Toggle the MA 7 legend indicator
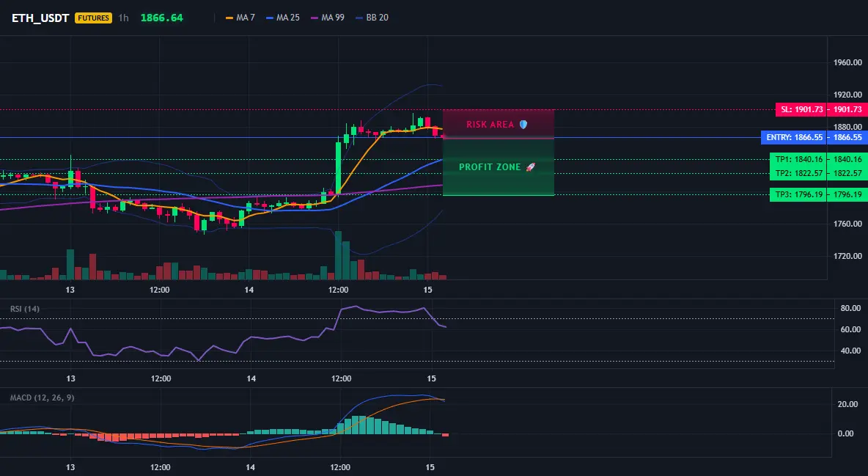Image resolution: width=868 pixels, height=476 pixels. coord(240,18)
